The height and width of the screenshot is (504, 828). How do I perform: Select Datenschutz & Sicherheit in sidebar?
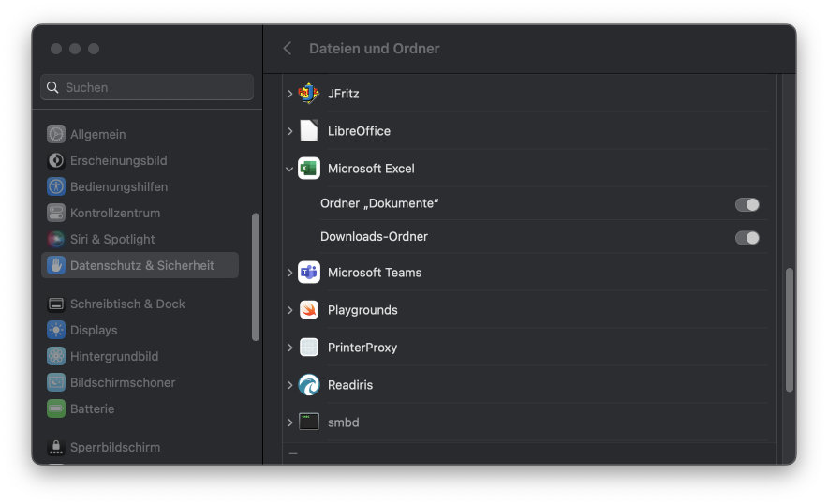click(x=140, y=265)
